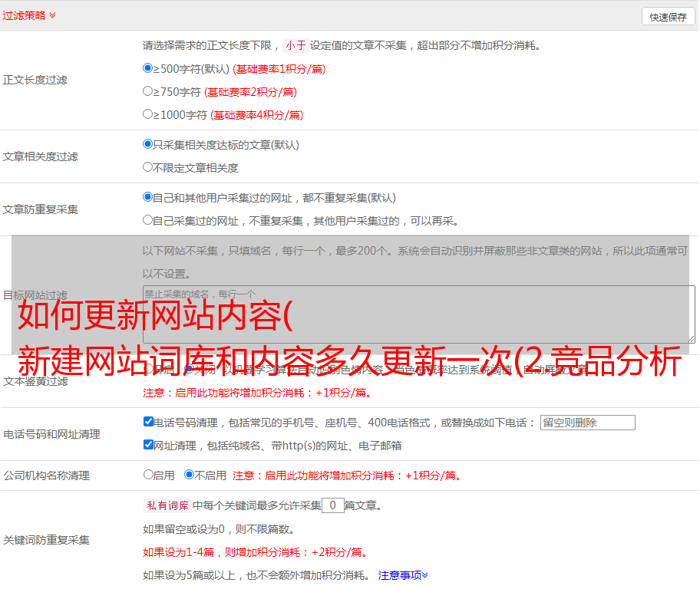
Task: Choose 不限定文章相关度 option
Action: pos(148,167)
